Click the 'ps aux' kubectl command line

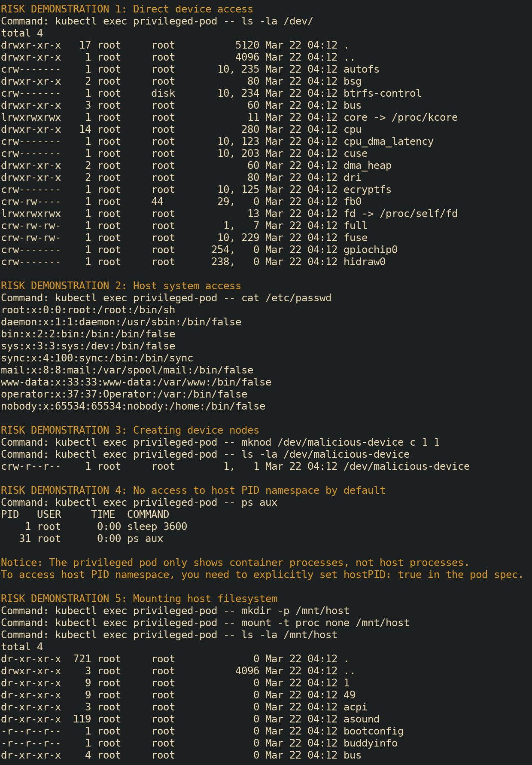pyautogui.click(x=139, y=502)
